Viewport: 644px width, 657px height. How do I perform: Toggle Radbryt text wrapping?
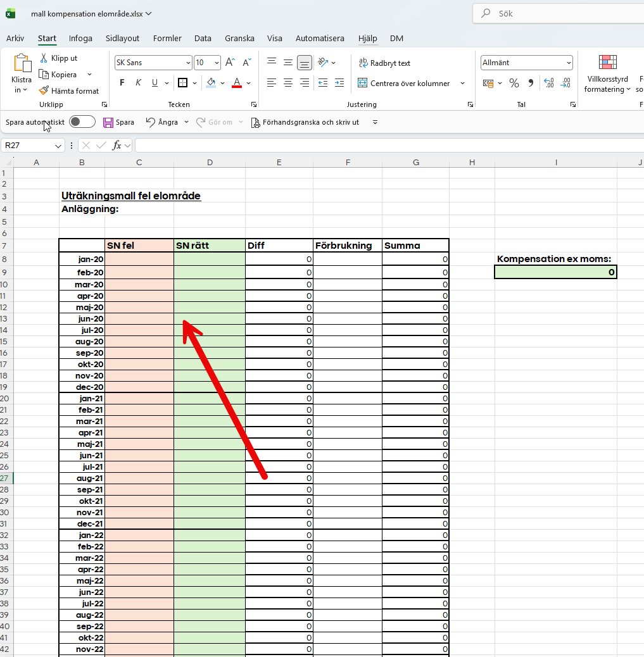coord(385,63)
